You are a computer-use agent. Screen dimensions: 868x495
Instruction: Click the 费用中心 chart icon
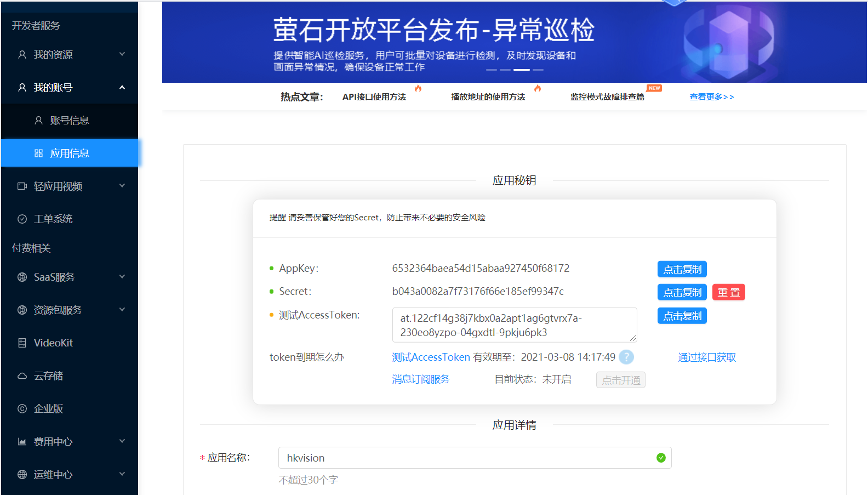[22, 442]
